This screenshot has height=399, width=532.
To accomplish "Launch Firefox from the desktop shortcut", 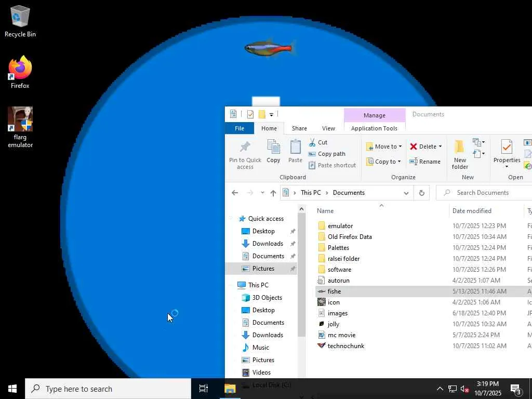I will pyautogui.click(x=20, y=72).
